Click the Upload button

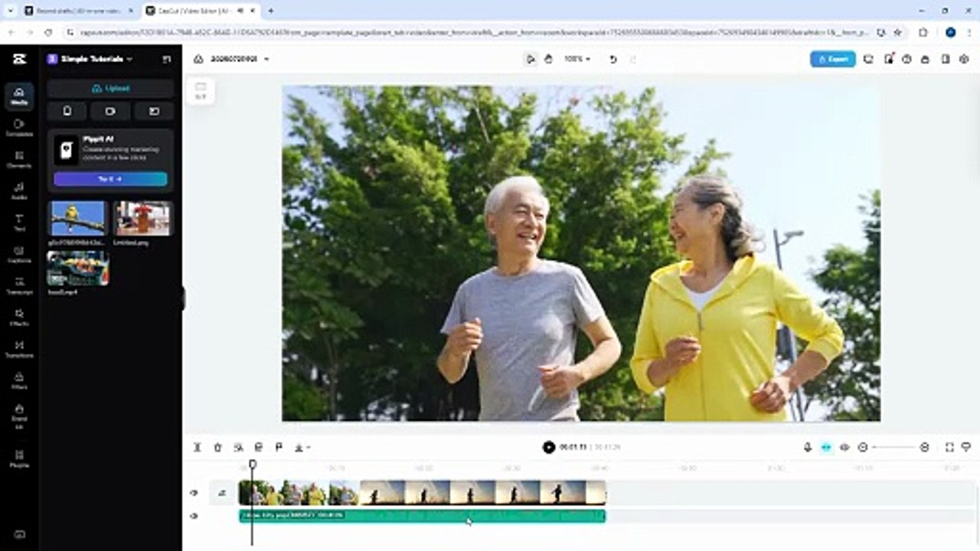click(110, 88)
